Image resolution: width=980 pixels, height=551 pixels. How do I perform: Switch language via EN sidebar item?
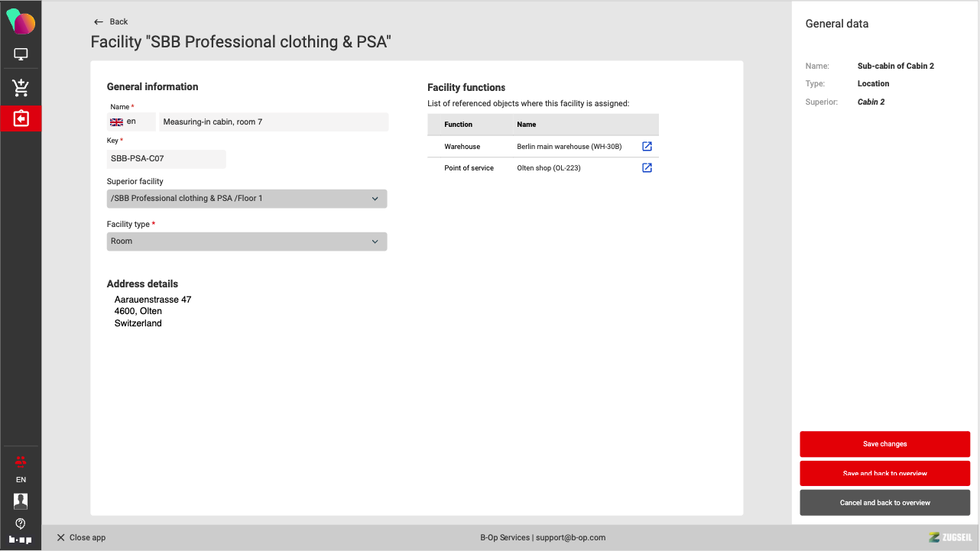coord(21,480)
